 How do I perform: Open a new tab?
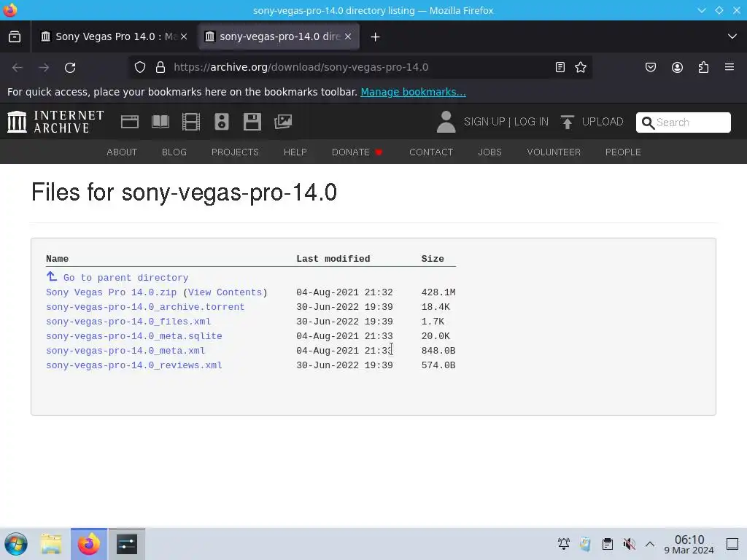375,36
